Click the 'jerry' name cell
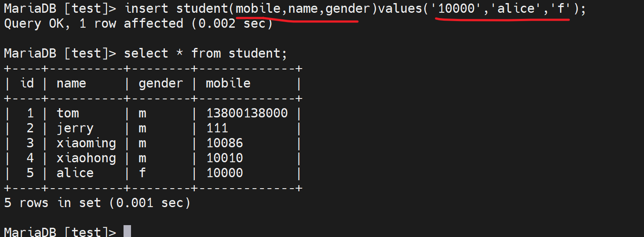The height and width of the screenshot is (237, 644). point(75,128)
